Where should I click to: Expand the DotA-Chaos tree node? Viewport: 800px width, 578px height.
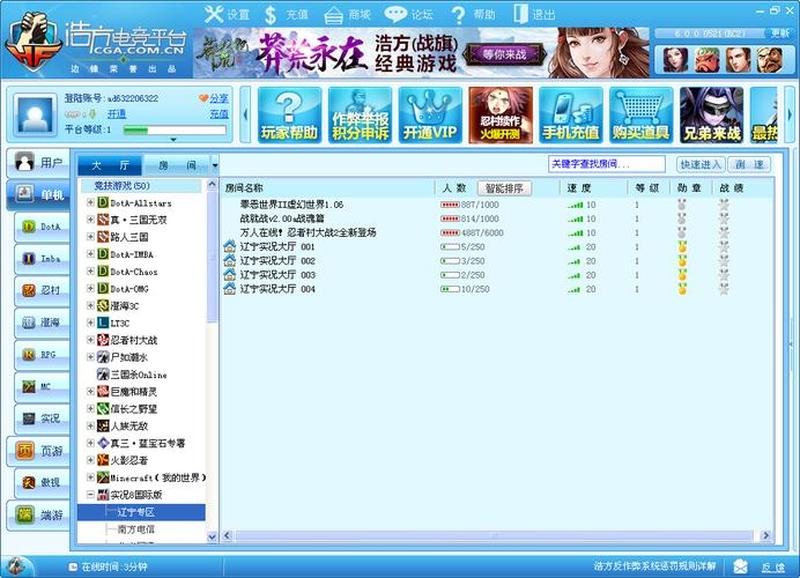tap(90, 271)
